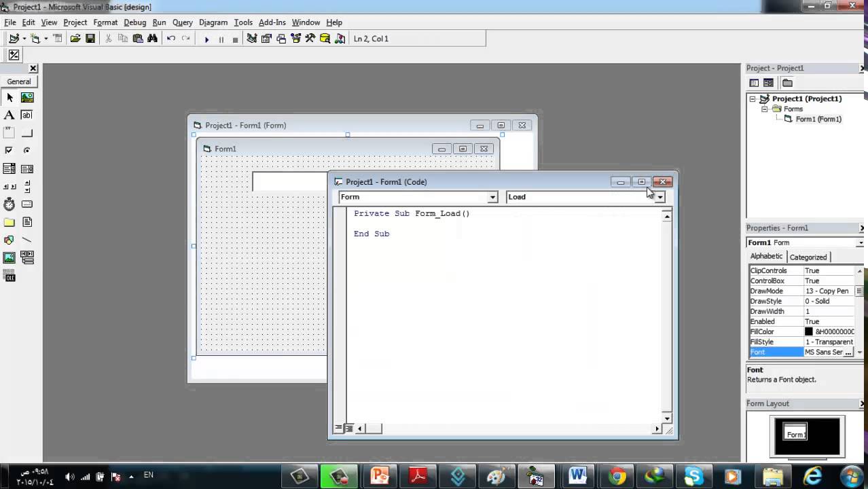Open the Add-Ins menu

pyautogui.click(x=272, y=22)
